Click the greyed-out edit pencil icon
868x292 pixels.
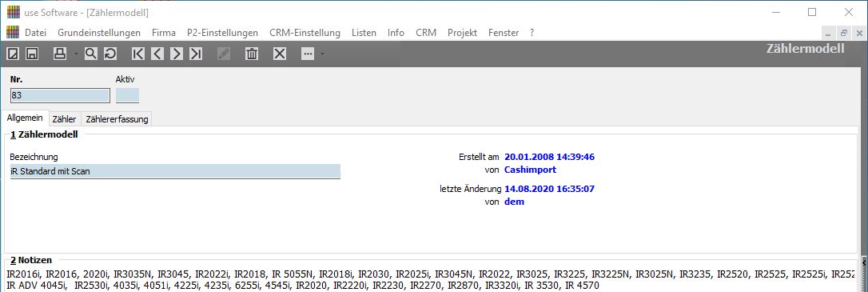(x=224, y=54)
